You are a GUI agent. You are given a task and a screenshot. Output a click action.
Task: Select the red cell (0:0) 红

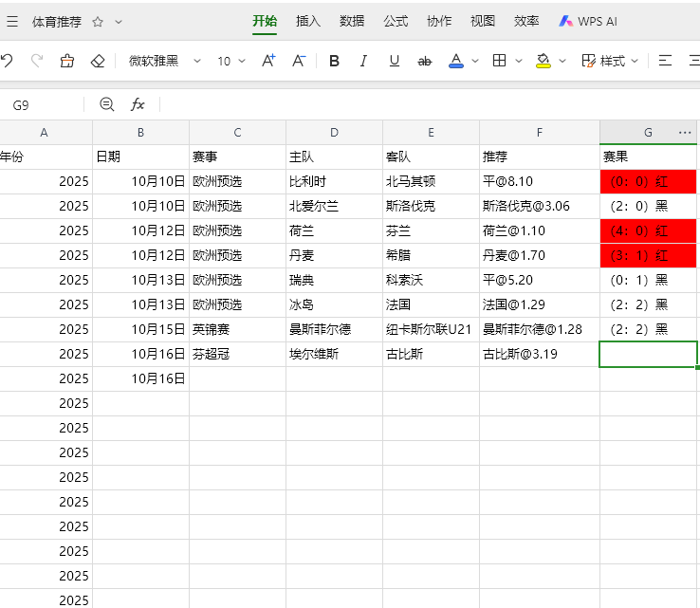[648, 182]
